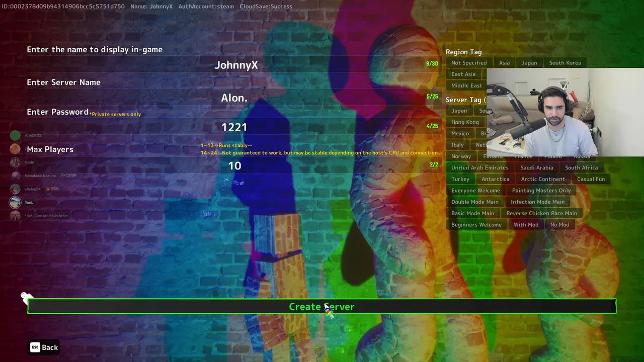Edit the in-game display name field JohnnyX
This screenshot has height=362, width=644.
pyautogui.click(x=234, y=65)
